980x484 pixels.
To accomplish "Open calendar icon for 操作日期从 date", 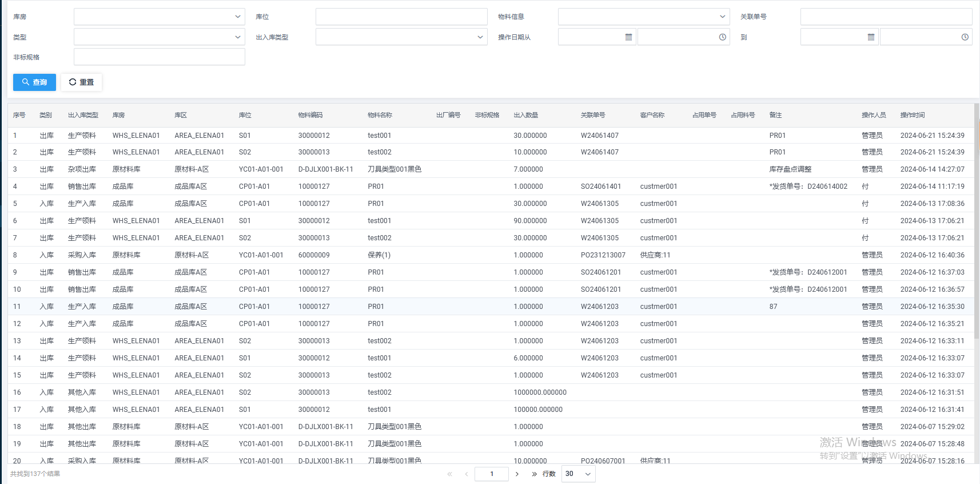I will click(x=628, y=37).
